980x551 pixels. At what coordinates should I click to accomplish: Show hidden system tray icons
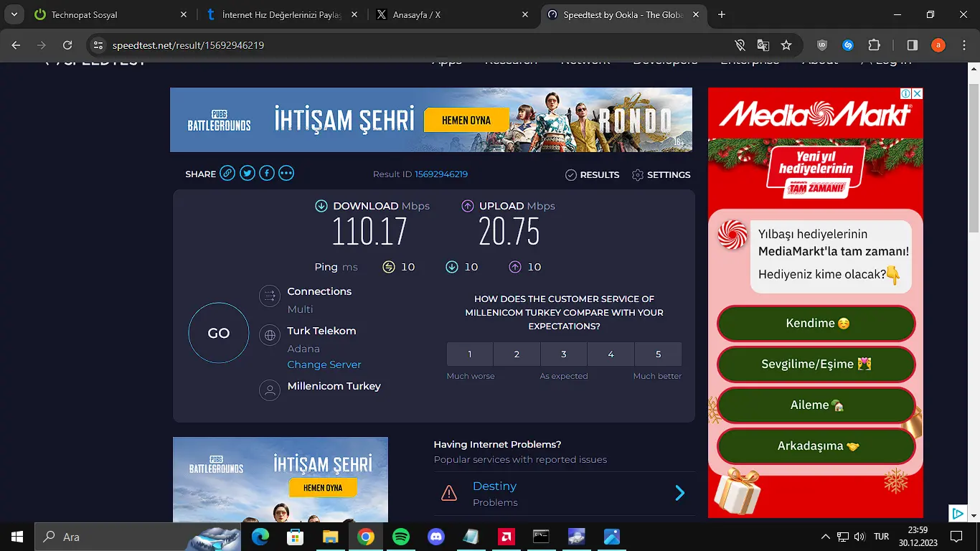(x=825, y=537)
